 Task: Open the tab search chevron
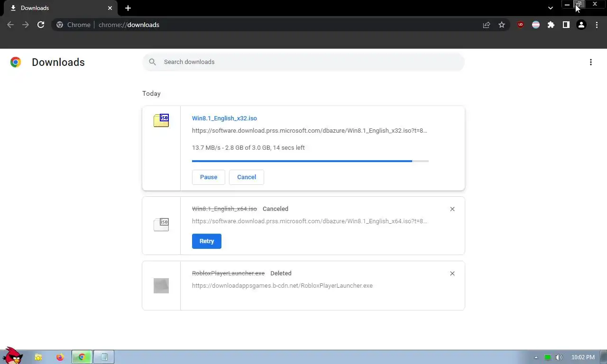pos(551,8)
